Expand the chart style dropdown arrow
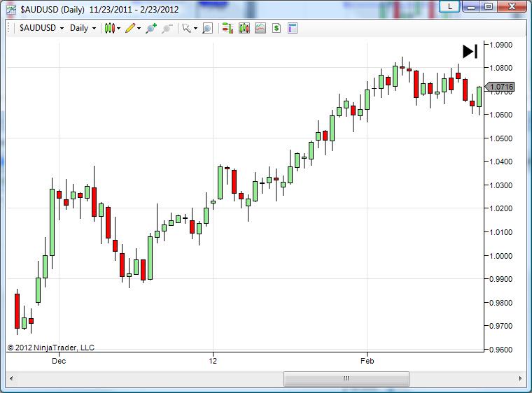Viewport: 532px width, 393px height. [119, 29]
